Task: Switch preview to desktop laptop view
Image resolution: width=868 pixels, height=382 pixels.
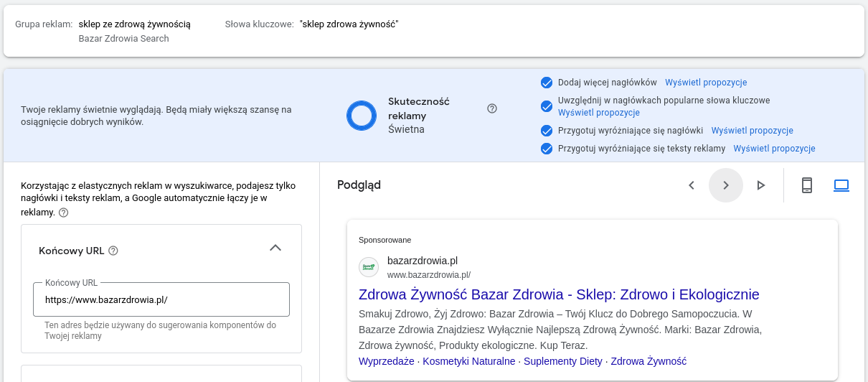Action: (841, 185)
